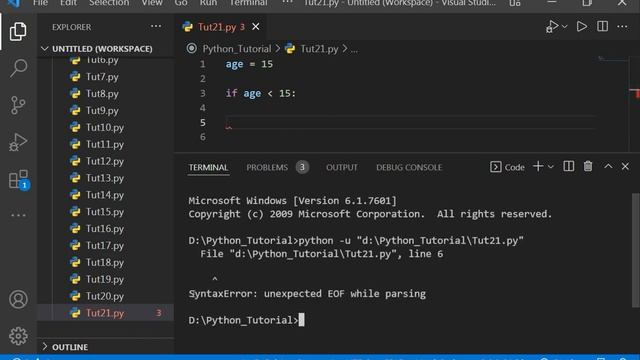The height and width of the screenshot is (360, 640).
Task: Create a new terminal with plus icon
Action: [x=538, y=167]
